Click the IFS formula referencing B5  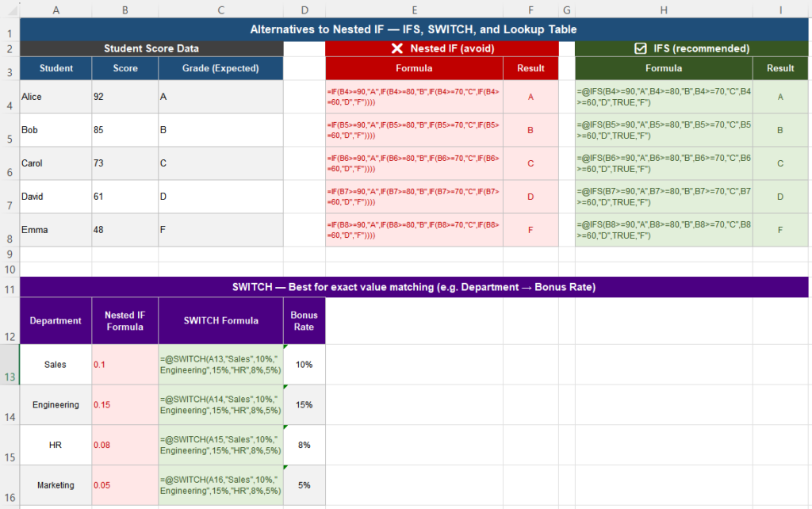pos(664,130)
